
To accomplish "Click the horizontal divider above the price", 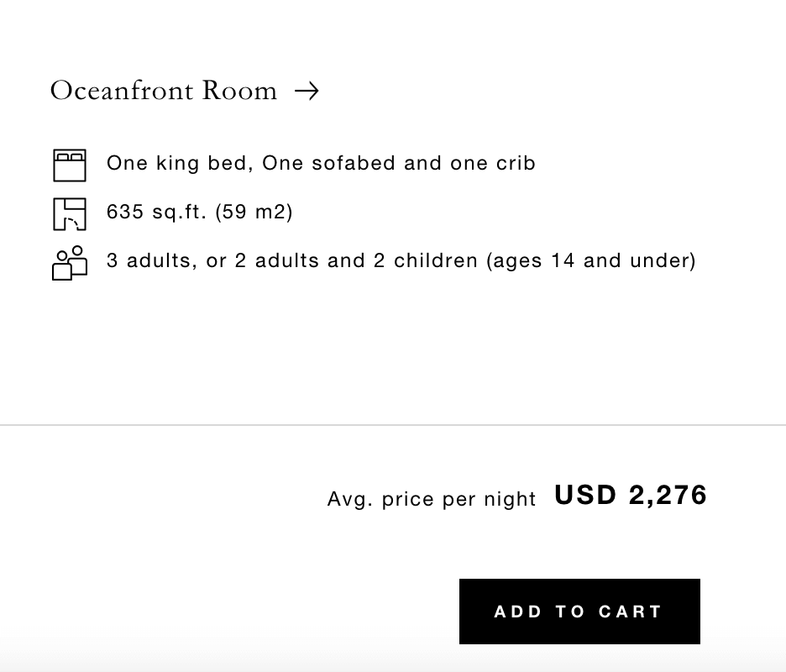I will [393, 425].
